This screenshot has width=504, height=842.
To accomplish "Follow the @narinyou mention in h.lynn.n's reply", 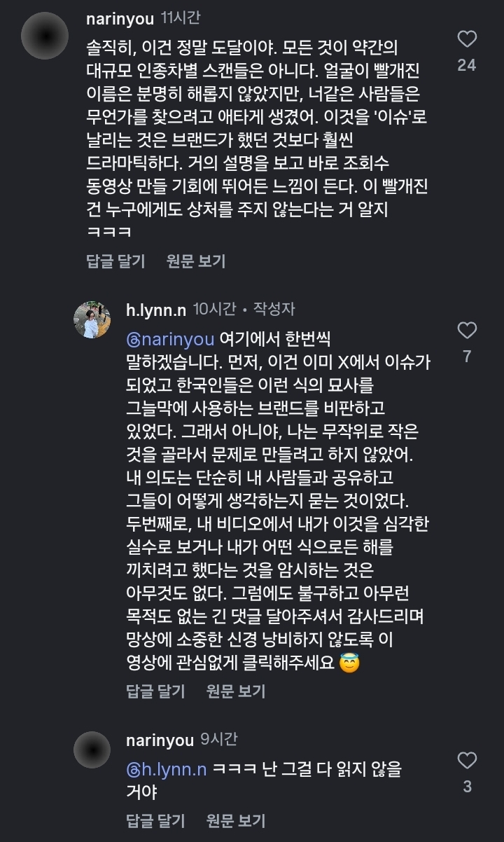I will tap(169, 339).
